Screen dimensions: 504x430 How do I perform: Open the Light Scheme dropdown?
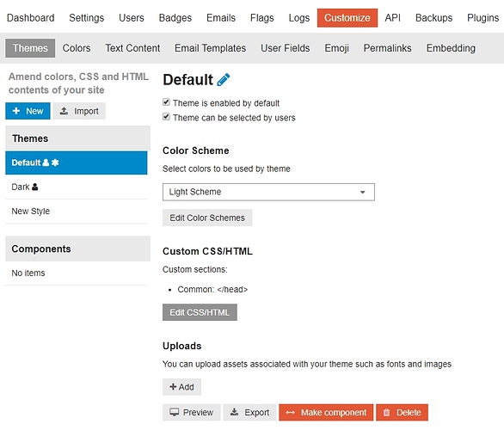tap(268, 192)
